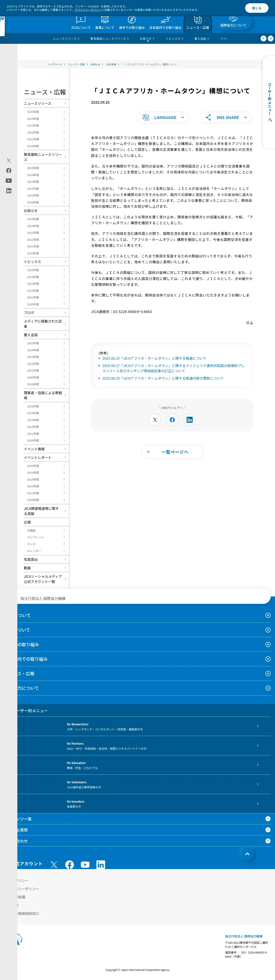This screenshot has width=275, height=980.
Task: Click the 一覧ページへ back button
Action: (172, 452)
